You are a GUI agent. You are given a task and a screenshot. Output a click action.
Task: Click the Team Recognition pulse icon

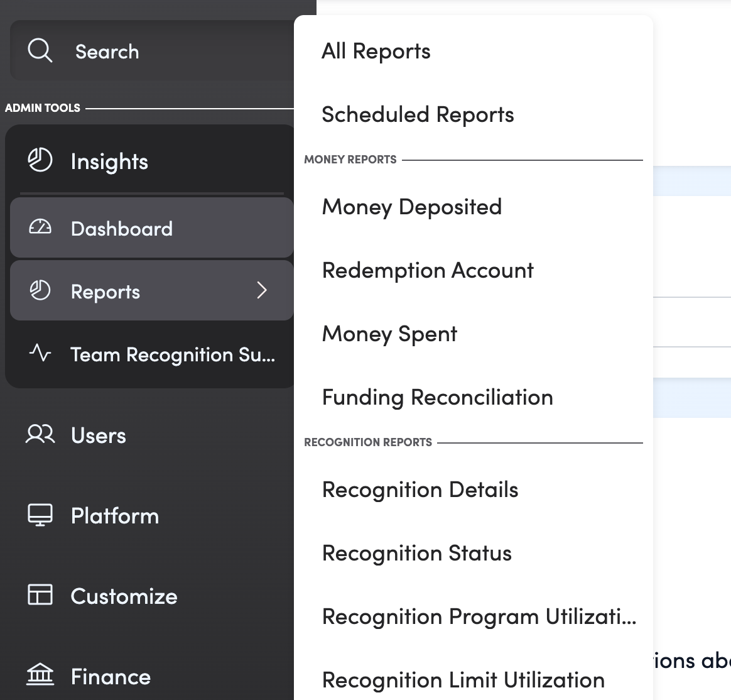40,353
